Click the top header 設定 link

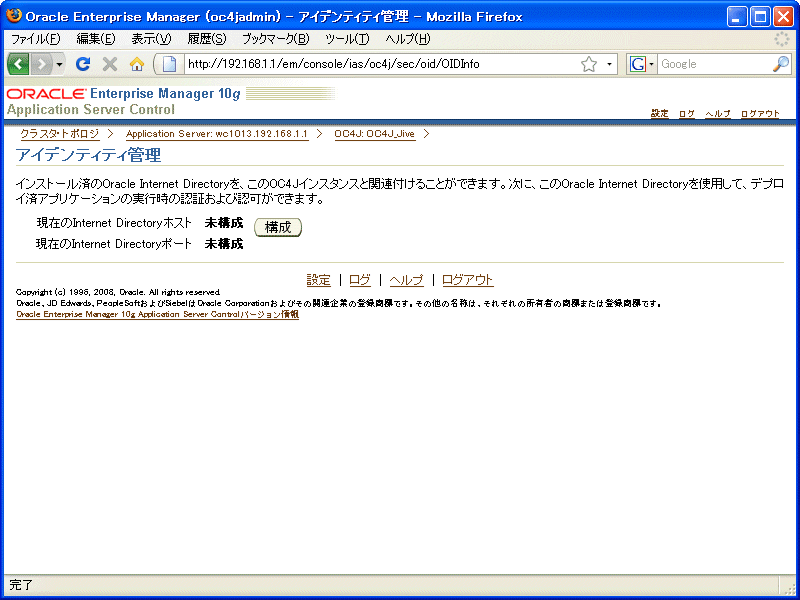(660, 113)
